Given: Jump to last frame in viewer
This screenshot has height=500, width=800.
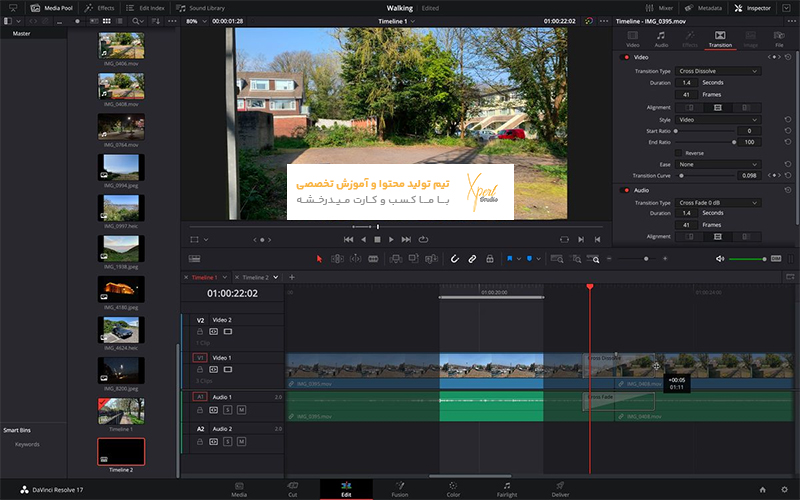Looking at the screenshot, I should 406,239.
